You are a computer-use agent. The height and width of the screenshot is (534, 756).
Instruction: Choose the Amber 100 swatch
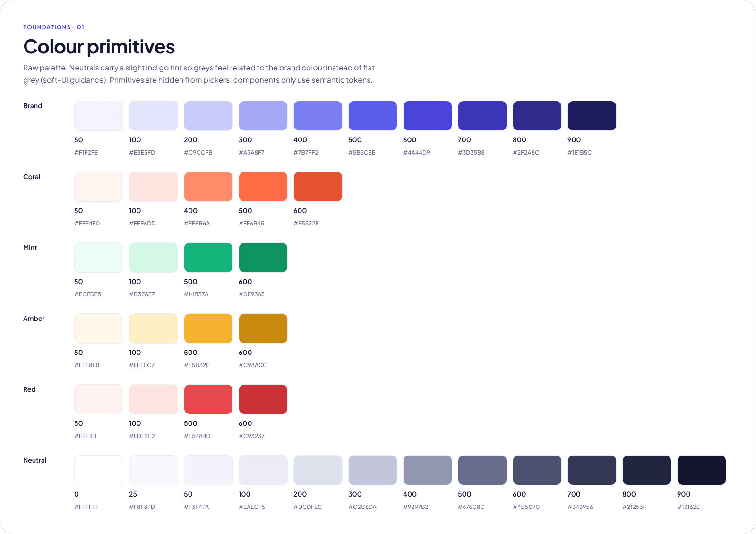pyautogui.click(x=154, y=328)
